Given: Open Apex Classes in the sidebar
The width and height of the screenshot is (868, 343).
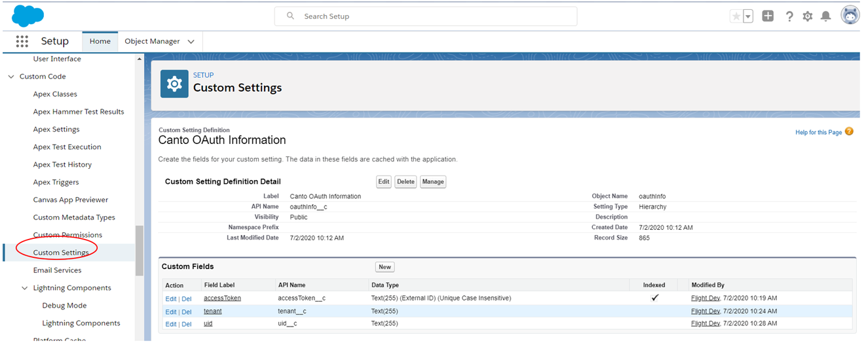Looking at the screenshot, I should 55,94.
